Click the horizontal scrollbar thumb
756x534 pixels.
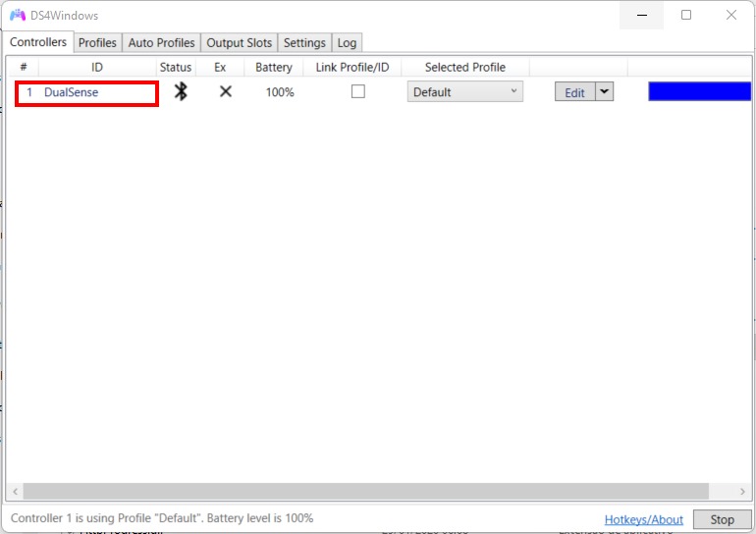(x=366, y=491)
